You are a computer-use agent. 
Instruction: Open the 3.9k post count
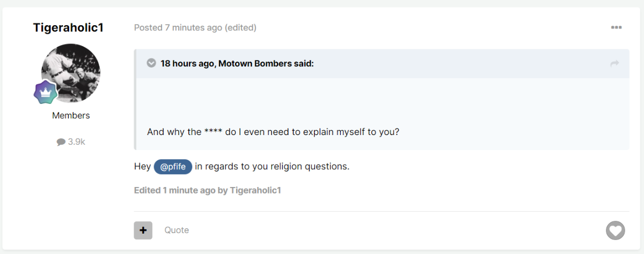point(71,142)
